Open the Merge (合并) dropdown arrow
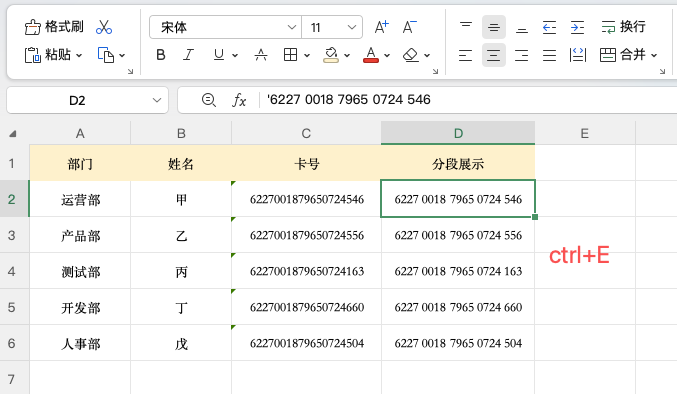The height and width of the screenshot is (394, 677). (654, 56)
